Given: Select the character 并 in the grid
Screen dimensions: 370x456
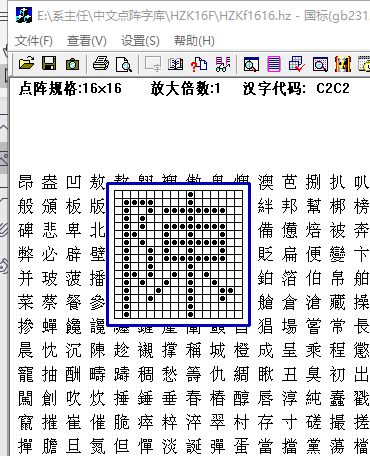Looking at the screenshot, I should click(26, 278).
